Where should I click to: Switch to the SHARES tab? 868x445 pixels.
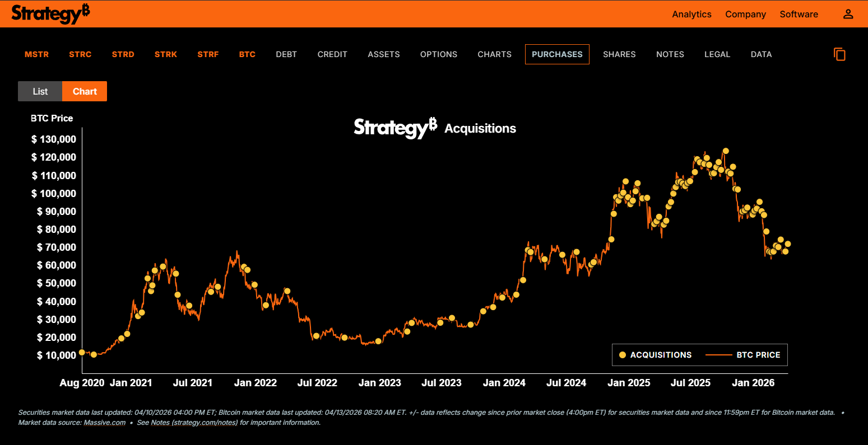(x=619, y=54)
